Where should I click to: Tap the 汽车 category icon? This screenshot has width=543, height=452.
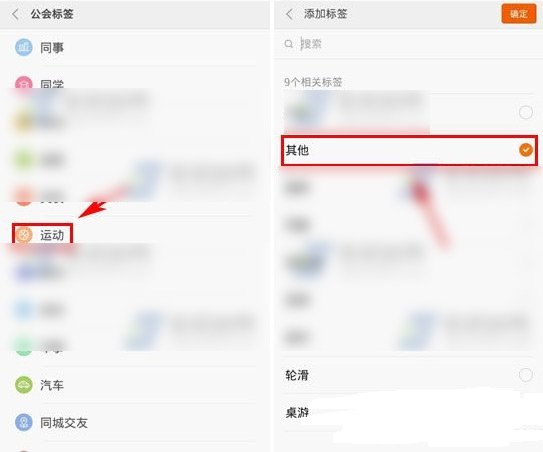[24, 385]
